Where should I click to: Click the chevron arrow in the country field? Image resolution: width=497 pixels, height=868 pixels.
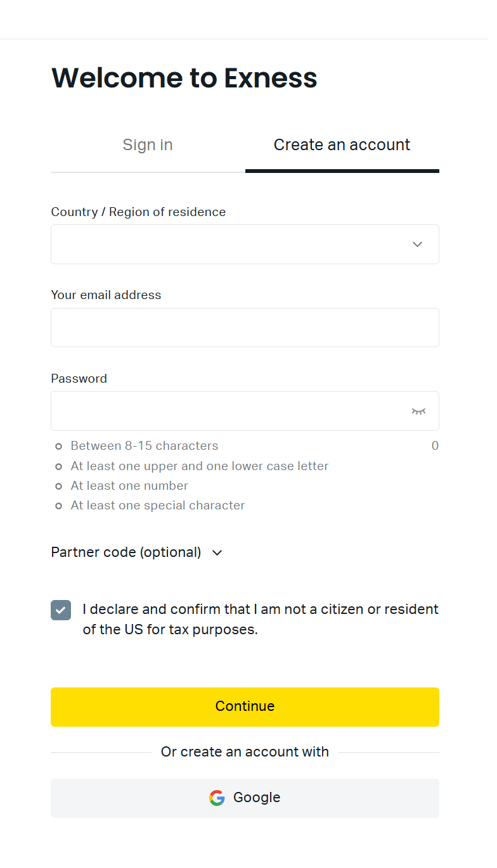(x=417, y=245)
